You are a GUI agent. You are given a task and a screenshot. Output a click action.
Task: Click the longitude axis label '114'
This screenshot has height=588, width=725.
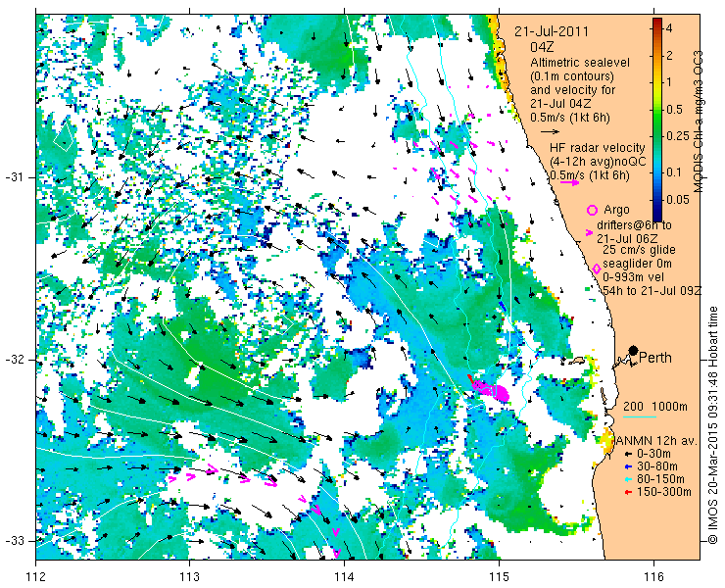pos(344,576)
